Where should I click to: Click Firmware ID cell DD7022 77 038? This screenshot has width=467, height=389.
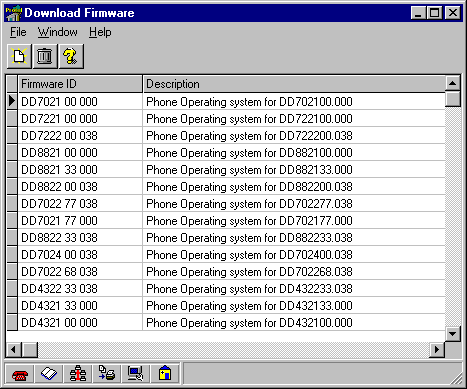(x=80, y=203)
